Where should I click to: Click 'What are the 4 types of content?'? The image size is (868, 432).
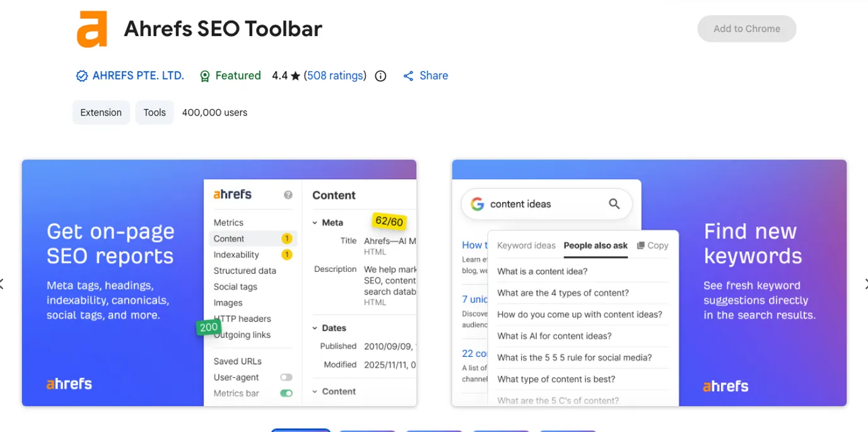tap(563, 293)
